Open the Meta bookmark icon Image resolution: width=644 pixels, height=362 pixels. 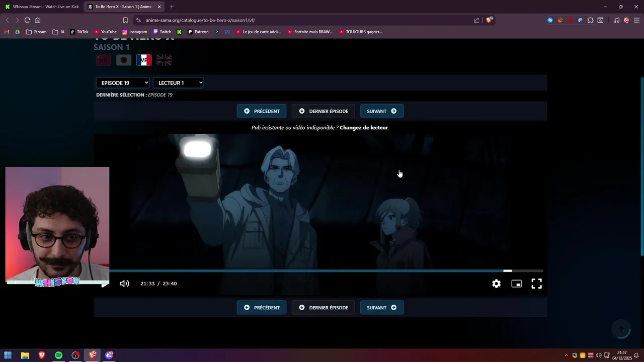[x=227, y=32]
